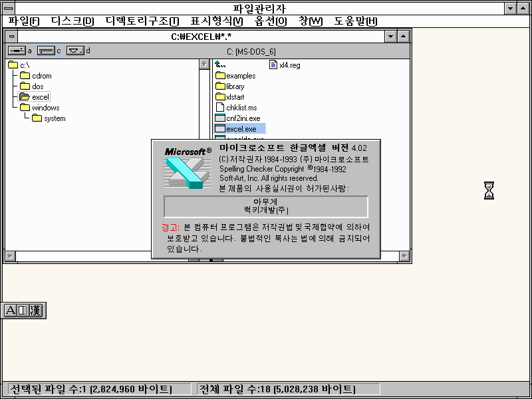Click total files status 전체 파일 수:18
This screenshot has height=399, width=532.
tap(289, 389)
